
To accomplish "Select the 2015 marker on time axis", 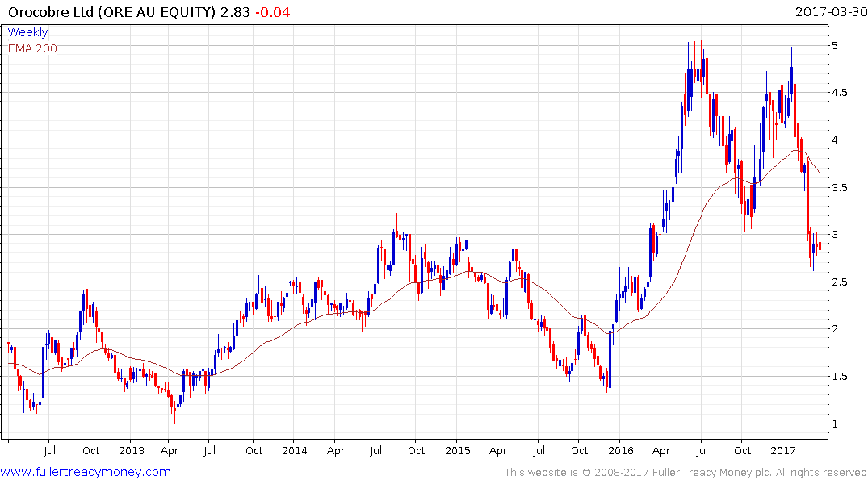I will 457,451.
